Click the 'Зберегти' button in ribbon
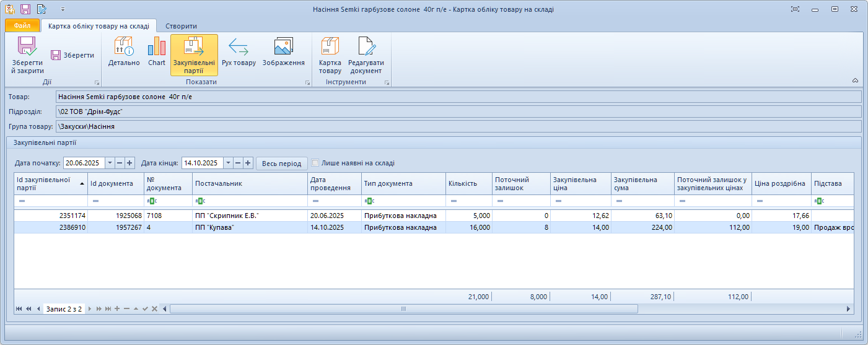Viewport: 868px width, 345px height. click(72, 55)
